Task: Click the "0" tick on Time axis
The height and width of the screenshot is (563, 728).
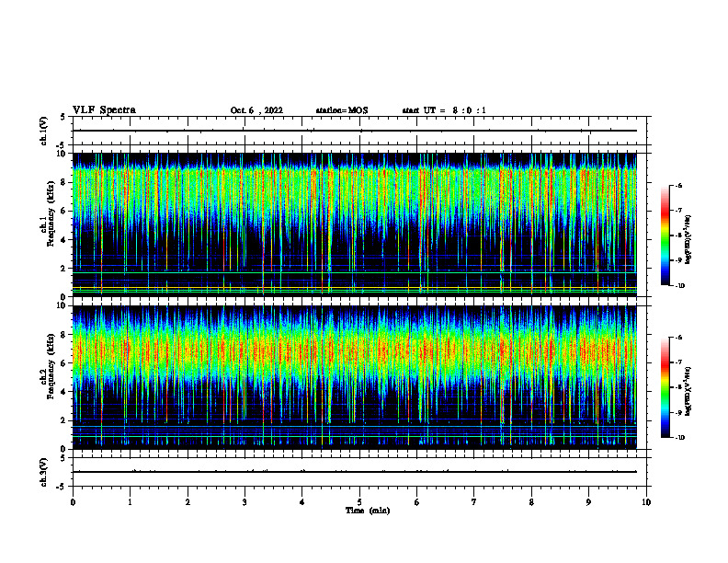Action: pyautogui.click(x=73, y=502)
